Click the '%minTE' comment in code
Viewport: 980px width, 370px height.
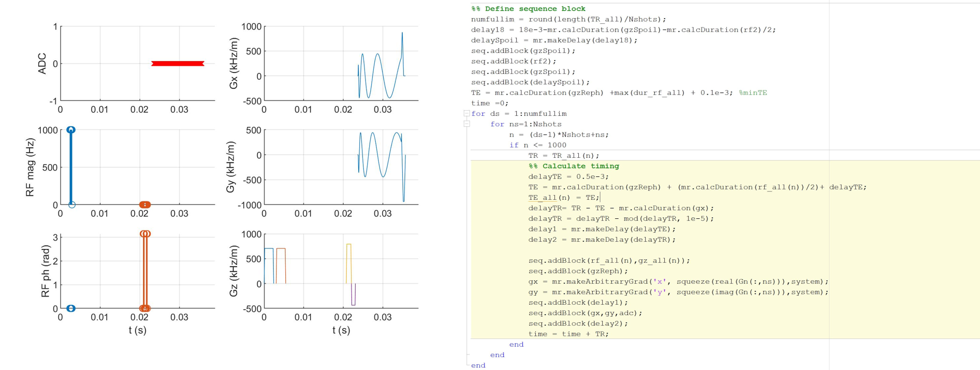point(753,93)
